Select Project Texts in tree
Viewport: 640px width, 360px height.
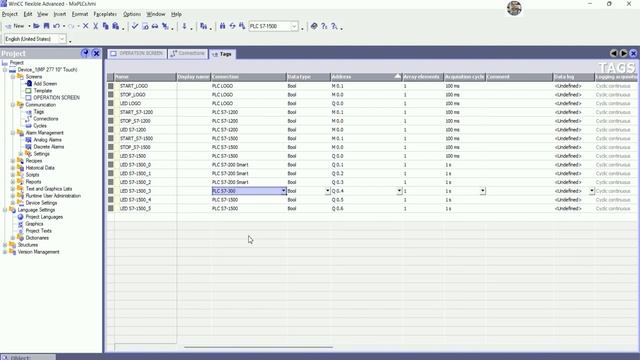38,231
